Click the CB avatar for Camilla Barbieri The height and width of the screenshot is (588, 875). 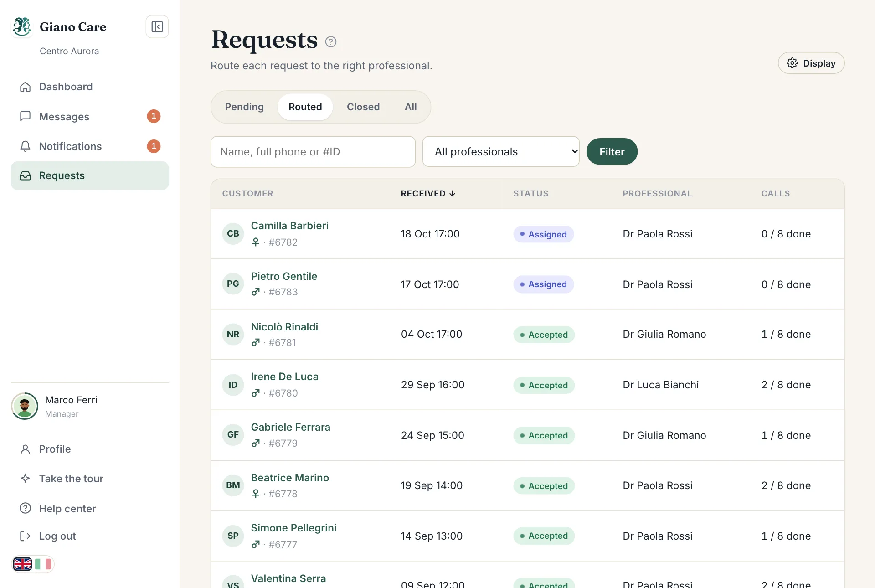click(x=233, y=234)
